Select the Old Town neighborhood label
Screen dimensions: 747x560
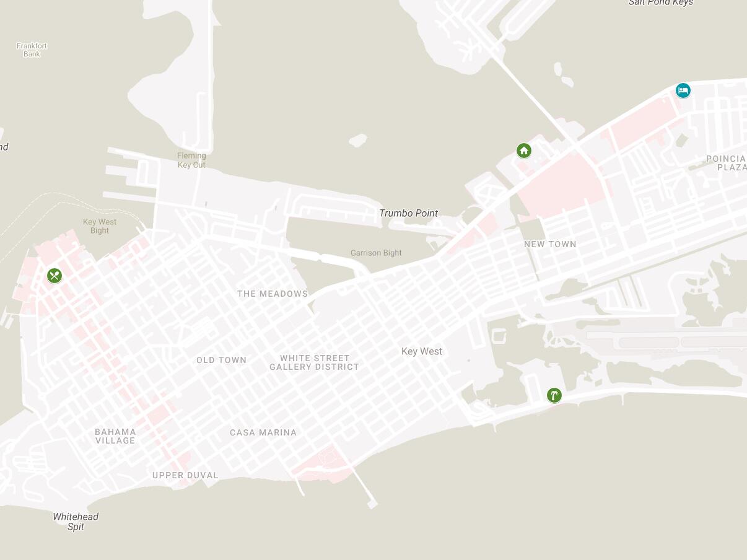[222, 360]
